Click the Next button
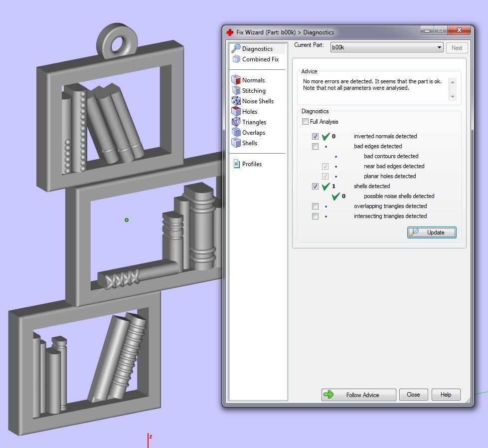Image resolution: width=488 pixels, height=448 pixels. click(x=457, y=48)
